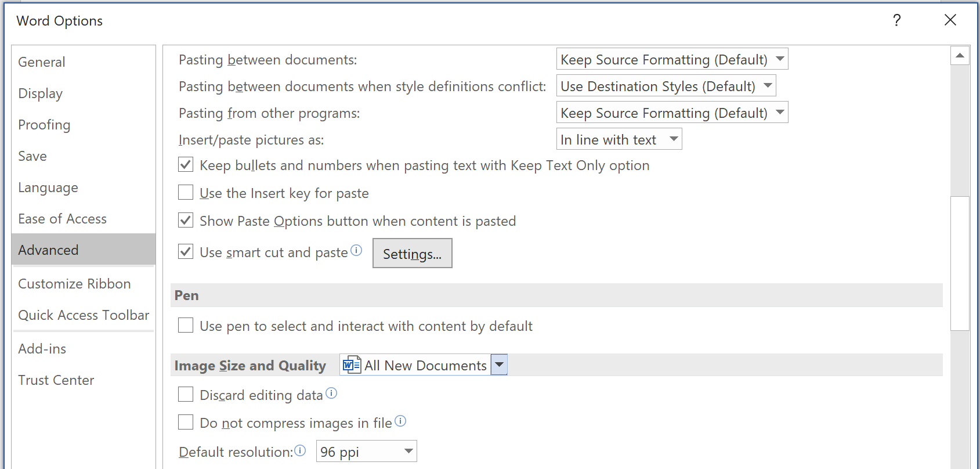
Task: Expand the All New Documents dropdown arrow
Action: [x=499, y=365]
